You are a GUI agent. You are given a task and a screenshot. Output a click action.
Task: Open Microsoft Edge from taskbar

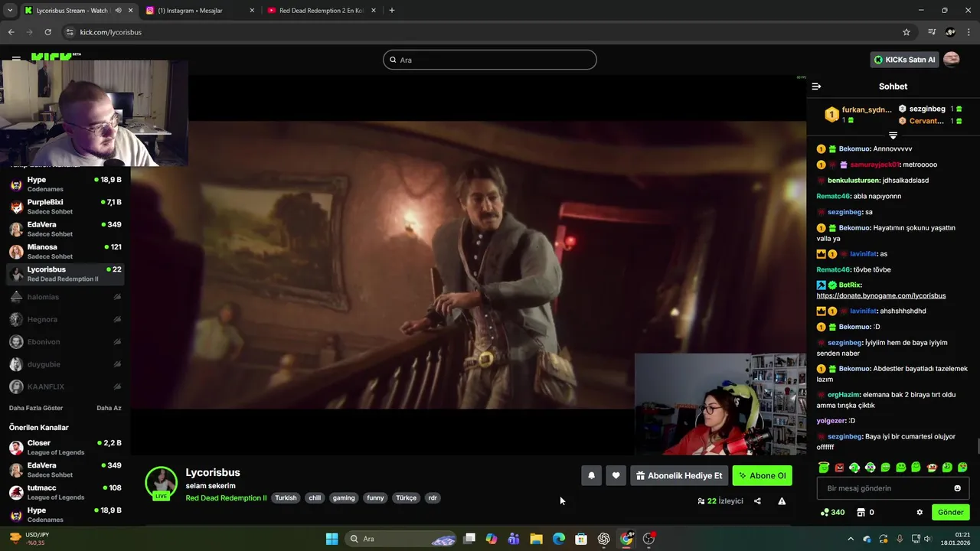(559, 539)
